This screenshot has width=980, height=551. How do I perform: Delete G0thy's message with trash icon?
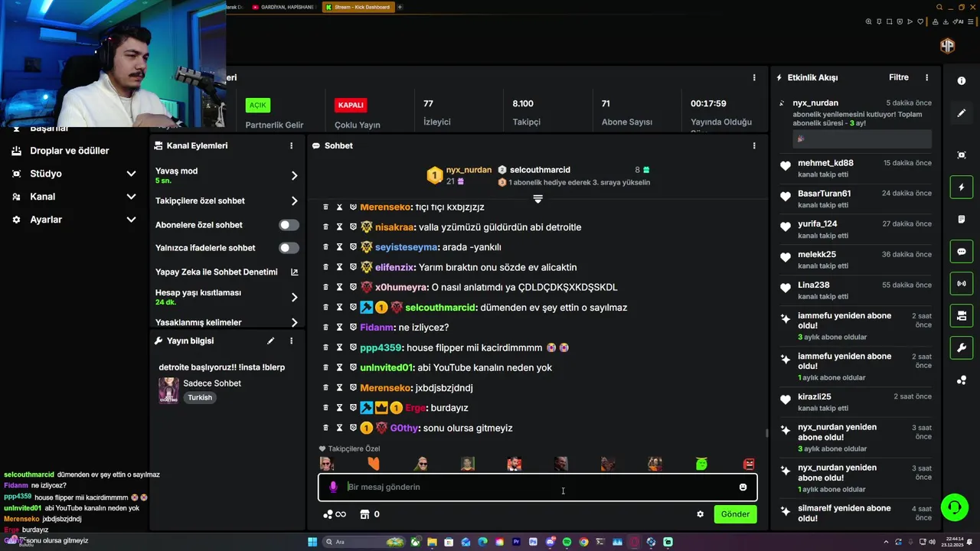click(x=325, y=428)
